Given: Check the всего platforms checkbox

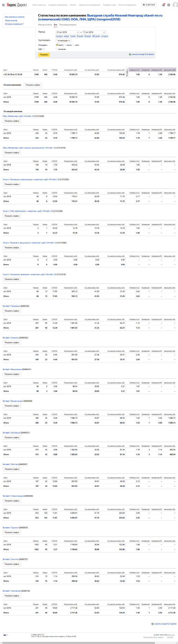Looking at the screenshot, I should pyautogui.click(x=57, y=45).
